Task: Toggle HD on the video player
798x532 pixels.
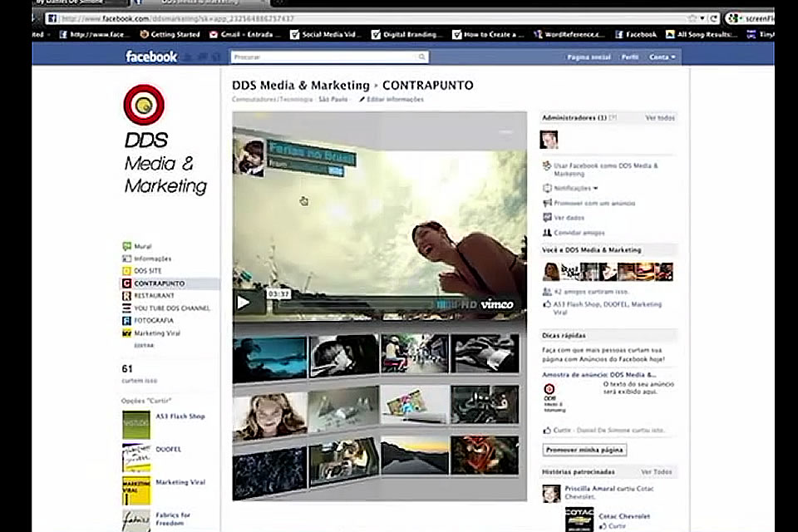Action: pyautogui.click(x=469, y=304)
